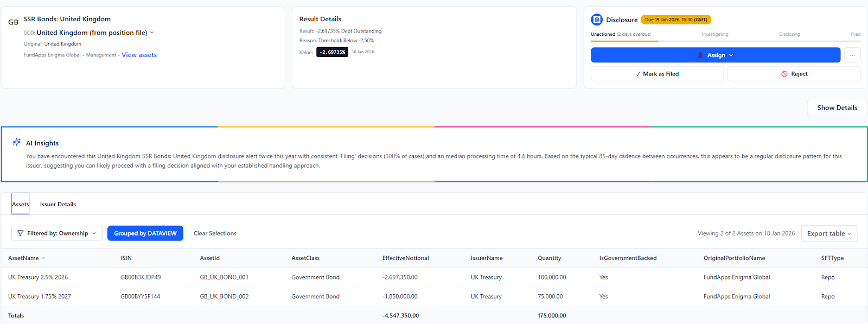Open the View assets link

(x=139, y=55)
